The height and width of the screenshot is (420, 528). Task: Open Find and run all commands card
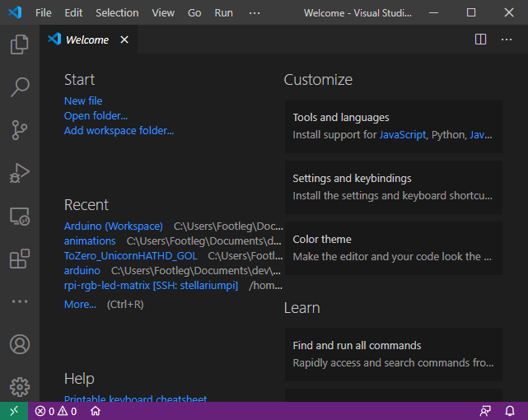point(394,354)
